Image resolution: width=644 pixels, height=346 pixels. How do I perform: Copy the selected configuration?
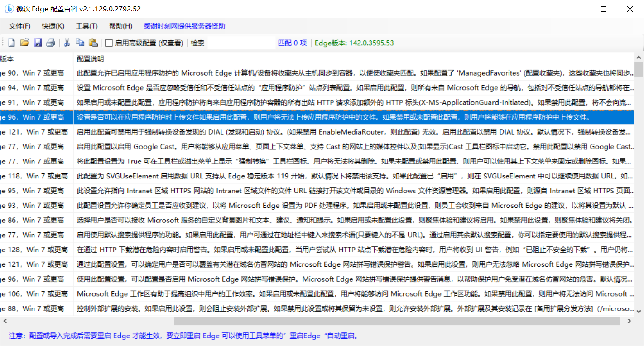click(81, 42)
